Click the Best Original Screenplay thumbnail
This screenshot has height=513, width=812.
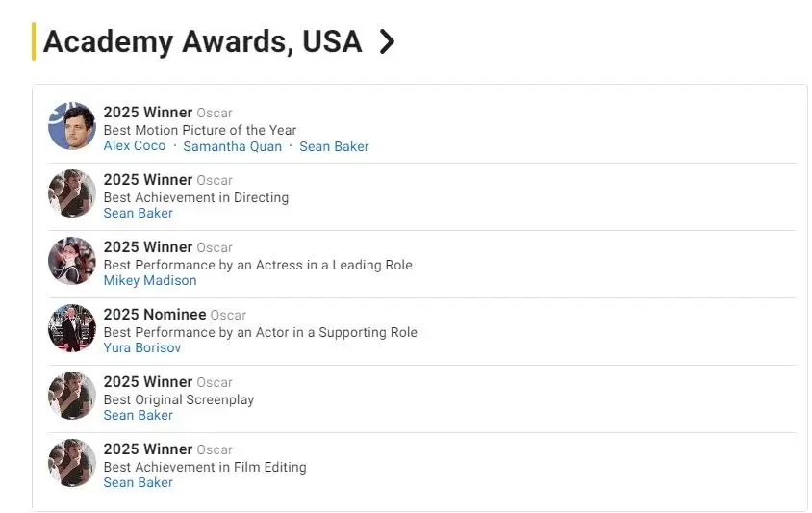click(72, 396)
